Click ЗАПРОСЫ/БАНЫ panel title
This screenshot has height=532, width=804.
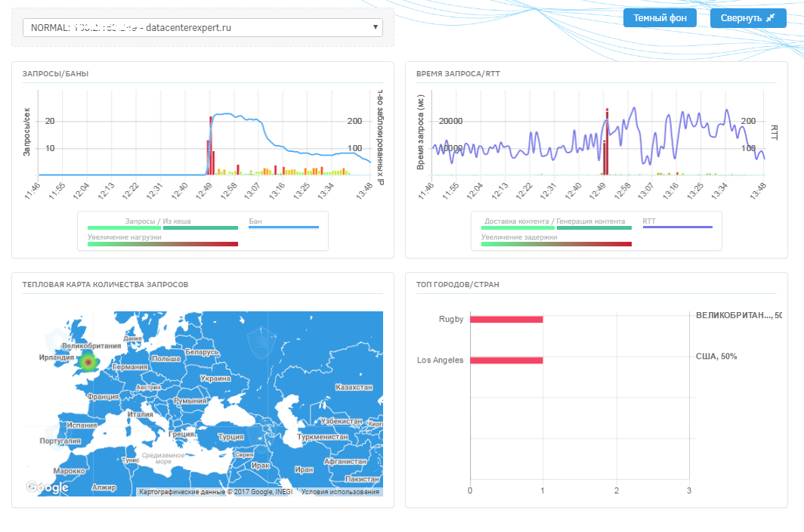55,74
